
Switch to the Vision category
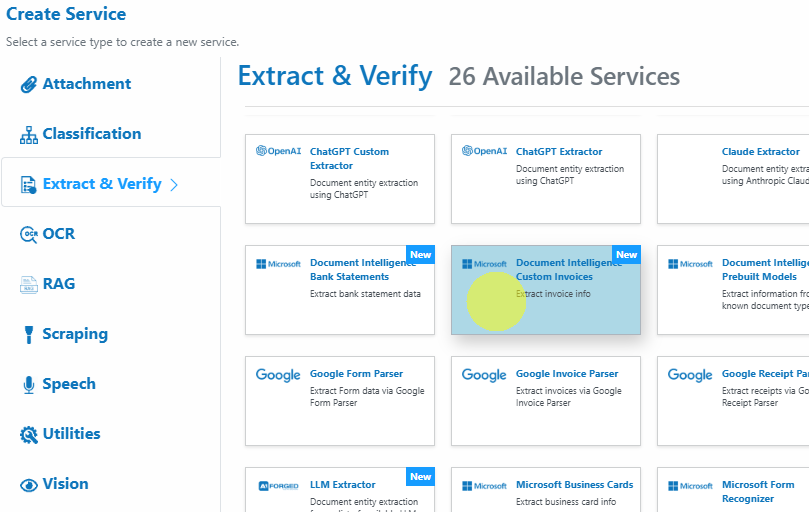(x=65, y=484)
